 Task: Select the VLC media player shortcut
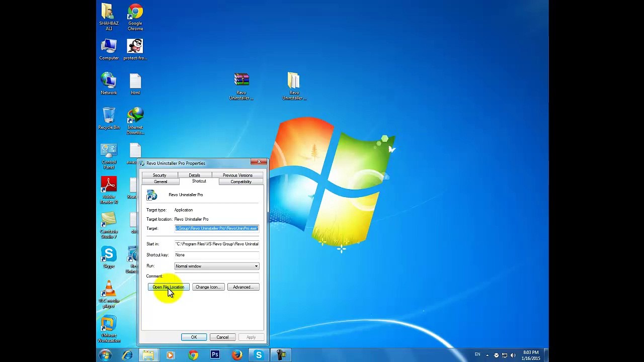click(x=109, y=295)
